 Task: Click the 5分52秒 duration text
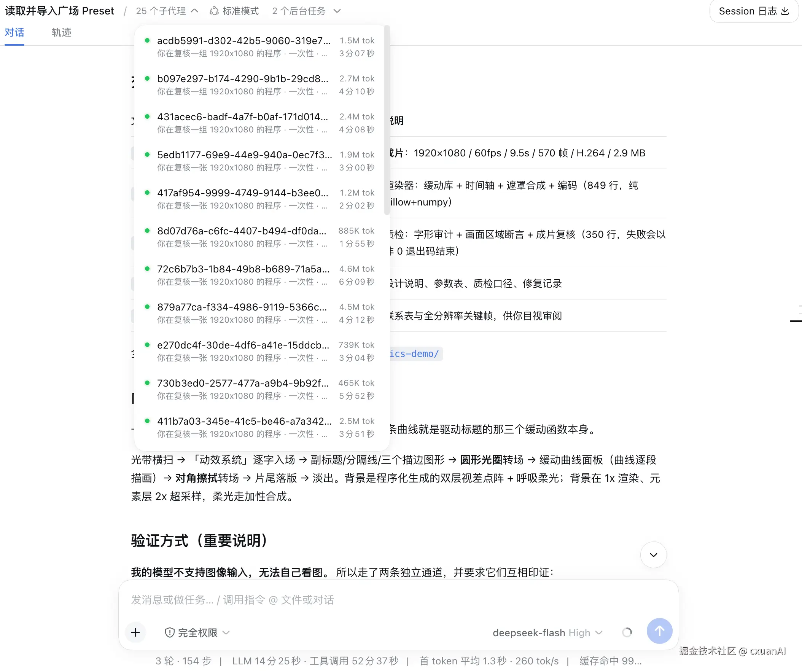357,396
